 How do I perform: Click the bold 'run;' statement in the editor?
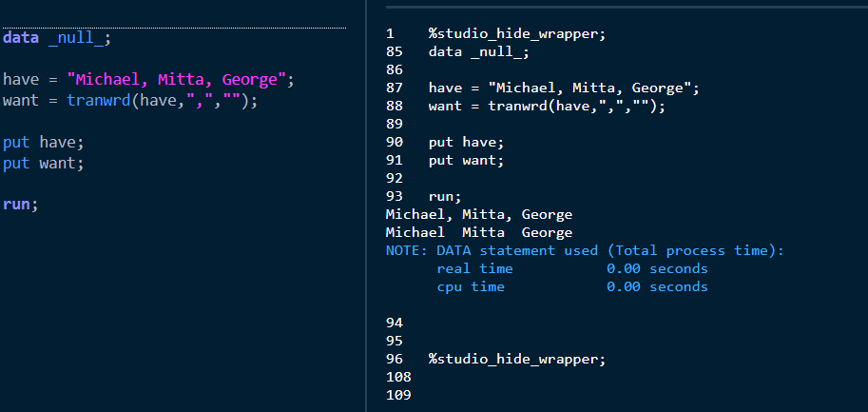coord(20,204)
